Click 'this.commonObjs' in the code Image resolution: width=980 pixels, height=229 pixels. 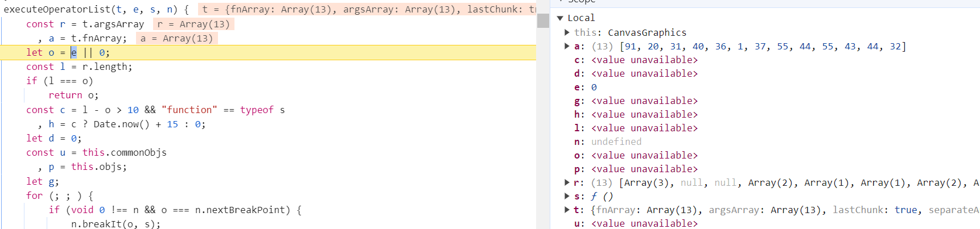tap(124, 153)
